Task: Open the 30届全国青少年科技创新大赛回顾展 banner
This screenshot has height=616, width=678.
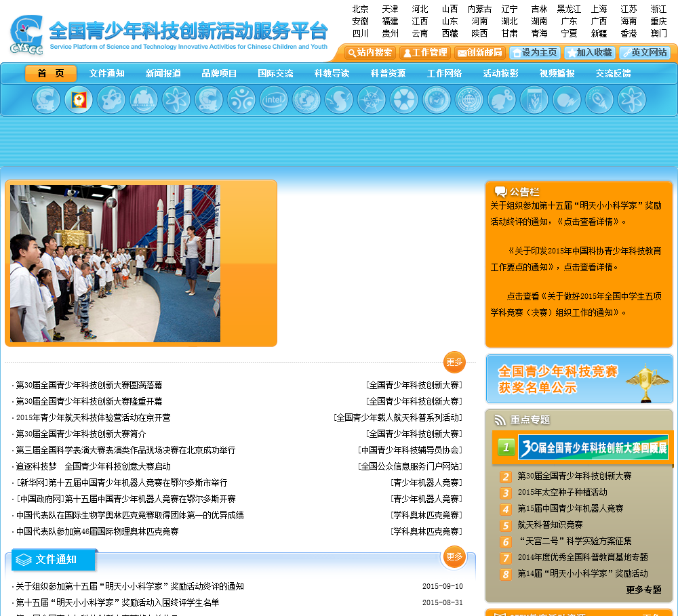Action: pos(593,447)
